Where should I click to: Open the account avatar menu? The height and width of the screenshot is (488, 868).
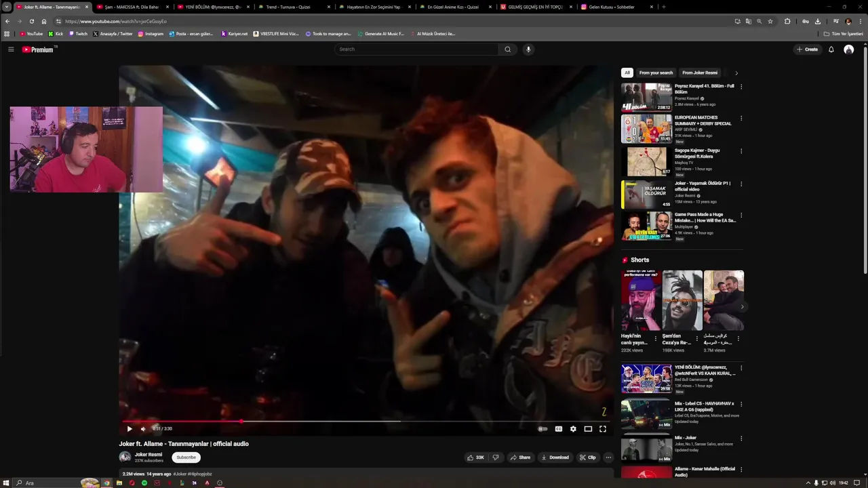(848, 49)
